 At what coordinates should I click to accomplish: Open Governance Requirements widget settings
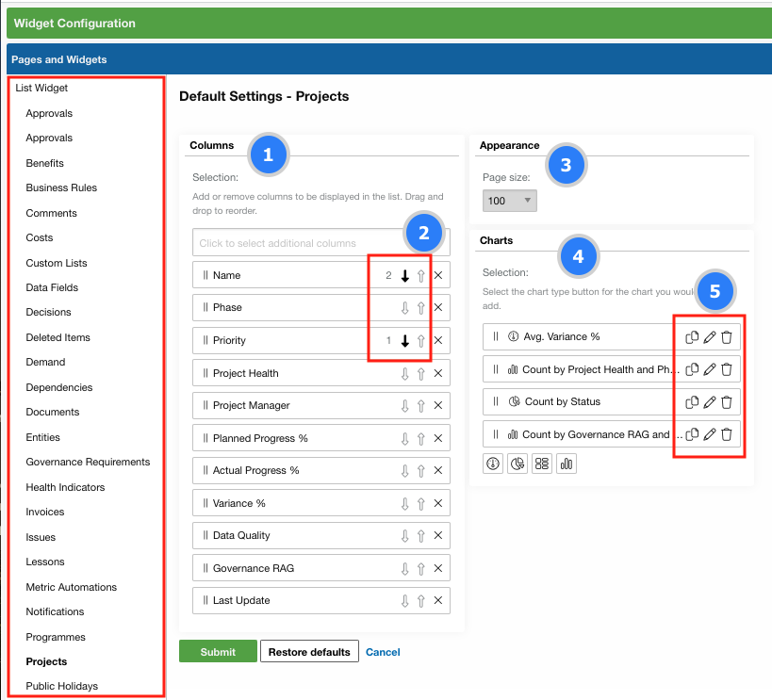coord(88,462)
